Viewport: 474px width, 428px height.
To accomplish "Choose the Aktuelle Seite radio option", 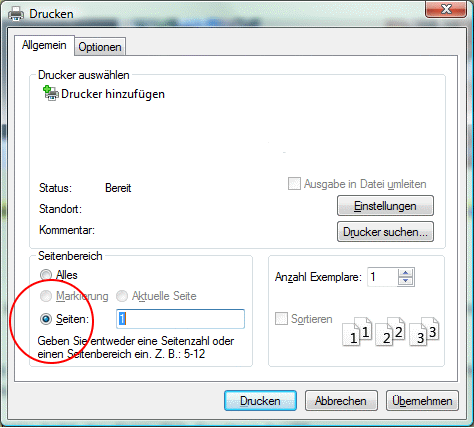I will tap(122, 296).
